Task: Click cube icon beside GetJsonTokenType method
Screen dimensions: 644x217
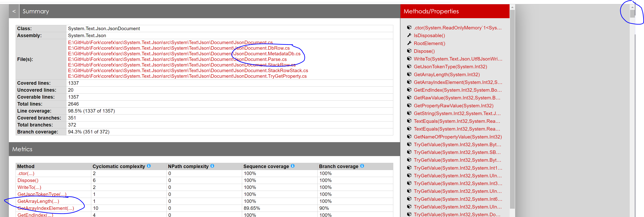Action: point(409,66)
